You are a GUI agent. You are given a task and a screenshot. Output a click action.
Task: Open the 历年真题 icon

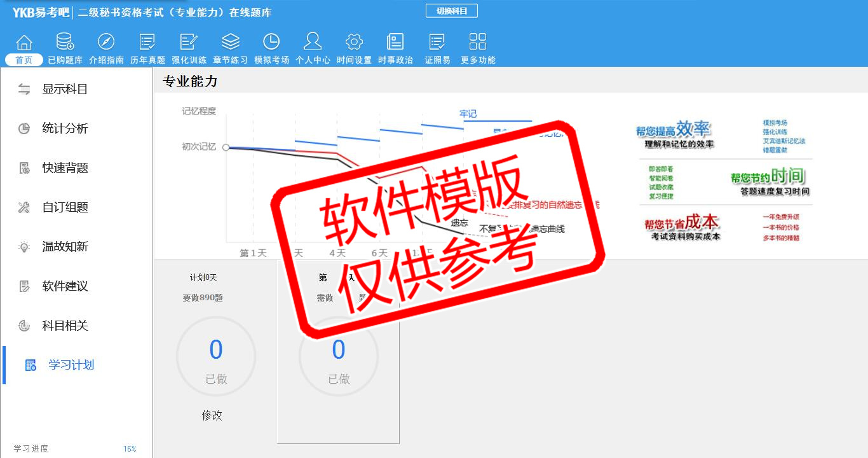point(147,42)
